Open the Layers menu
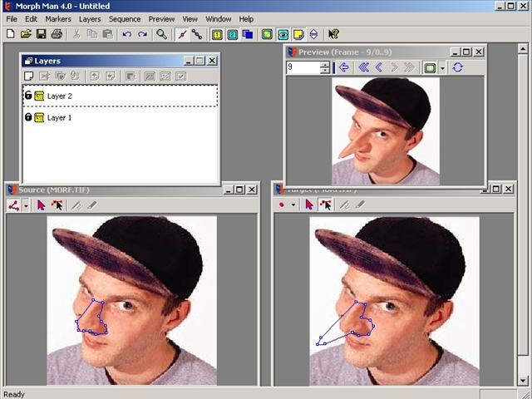Viewport: 532px width, 399px height. 90,19
